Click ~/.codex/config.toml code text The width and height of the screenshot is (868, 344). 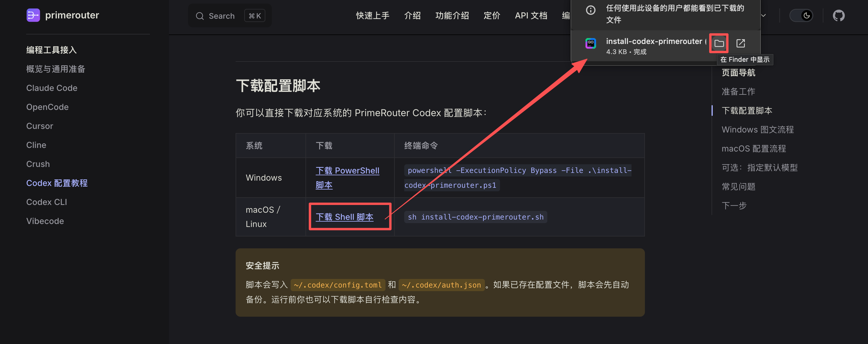[337, 285]
